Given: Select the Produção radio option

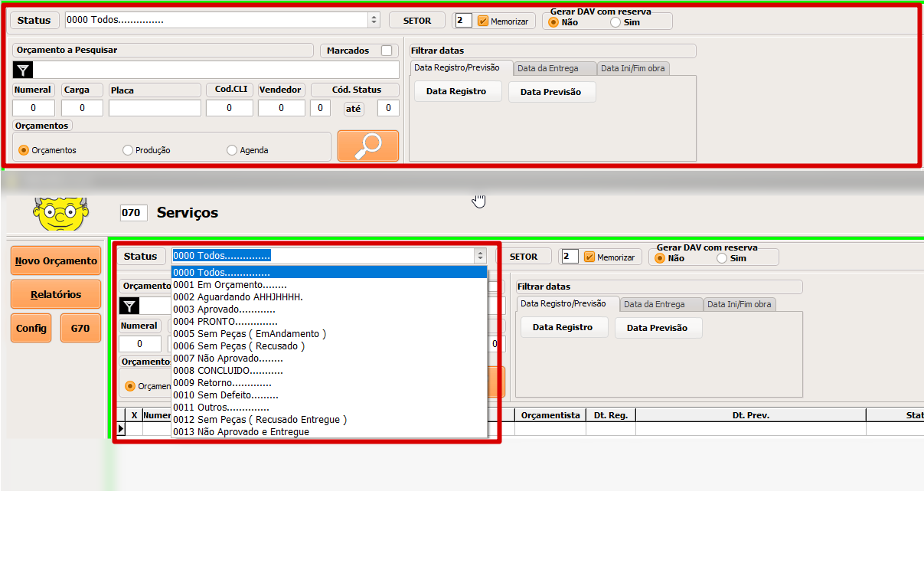Looking at the screenshot, I should pyautogui.click(x=128, y=151).
